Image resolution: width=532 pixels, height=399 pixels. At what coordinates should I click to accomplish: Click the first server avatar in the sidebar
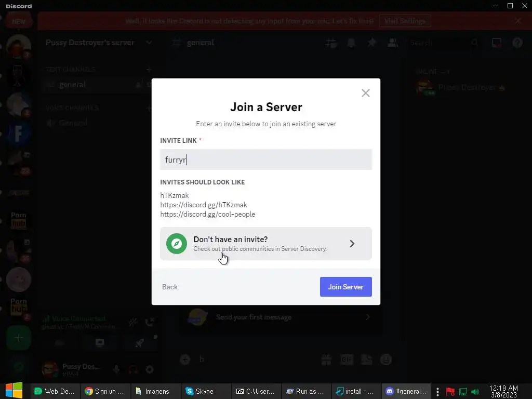pos(19,46)
